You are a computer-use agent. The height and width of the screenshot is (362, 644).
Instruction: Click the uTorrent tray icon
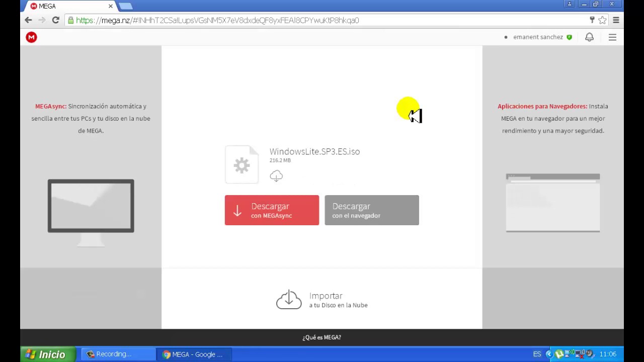click(558, 354)
